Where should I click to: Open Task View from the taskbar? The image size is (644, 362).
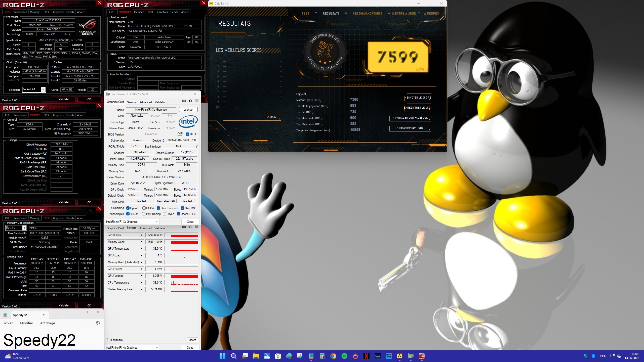coord(245,356)
